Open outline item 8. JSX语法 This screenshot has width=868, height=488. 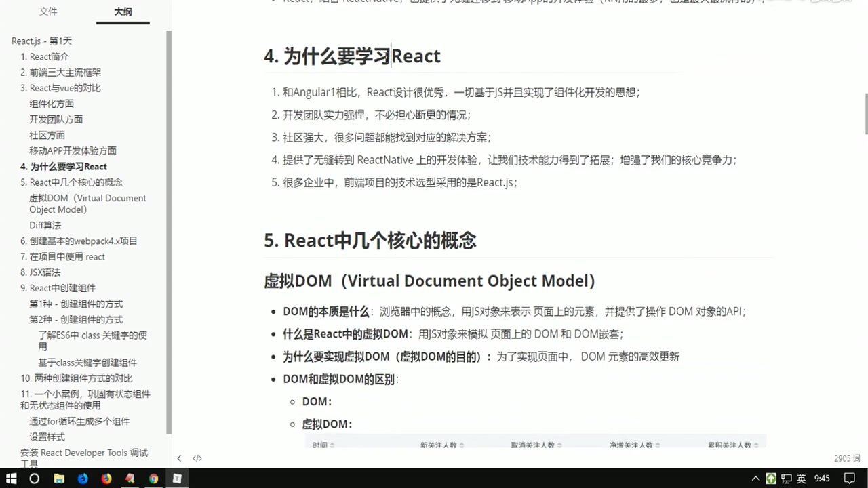40,272
